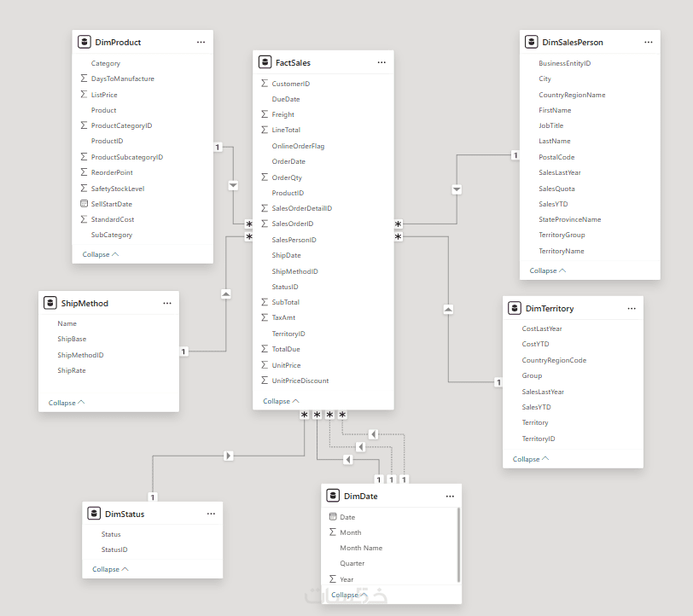This screenshot has height=616, width=693.
Task: Select the SalesQuota field in DimSalesPerson
Action: point(556,189)
